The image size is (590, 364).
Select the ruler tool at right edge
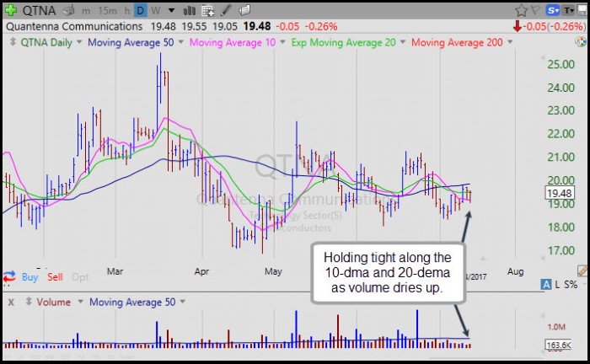582,270
